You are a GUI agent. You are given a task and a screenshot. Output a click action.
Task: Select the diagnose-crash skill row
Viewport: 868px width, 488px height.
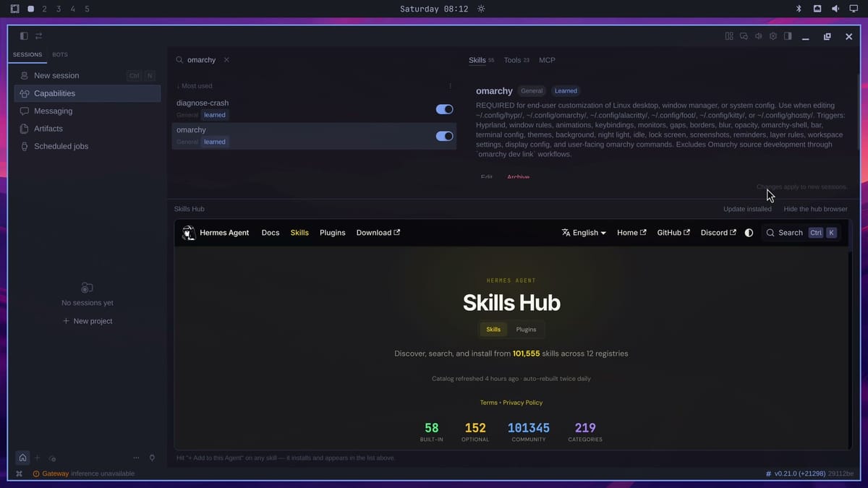click(x=314, y=109)
